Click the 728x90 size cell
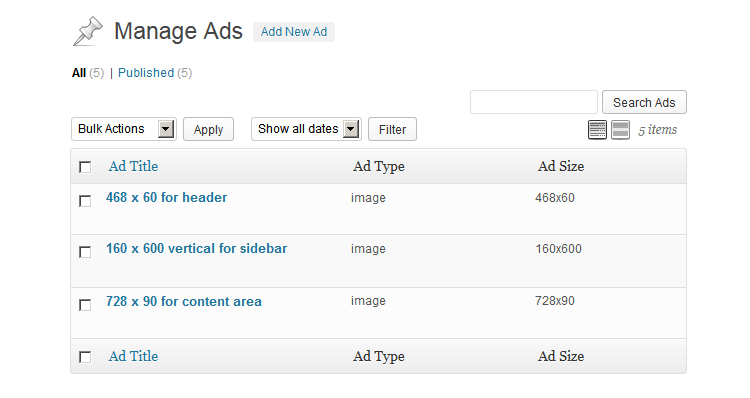Viewport: 750px width, 398px height. (x=555, y=301)
